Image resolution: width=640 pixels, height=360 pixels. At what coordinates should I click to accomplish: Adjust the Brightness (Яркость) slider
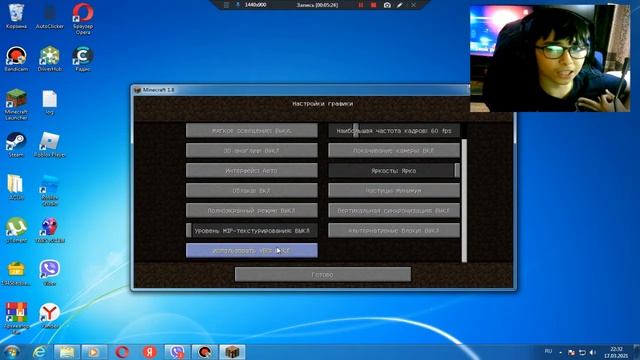click(394, 171)
